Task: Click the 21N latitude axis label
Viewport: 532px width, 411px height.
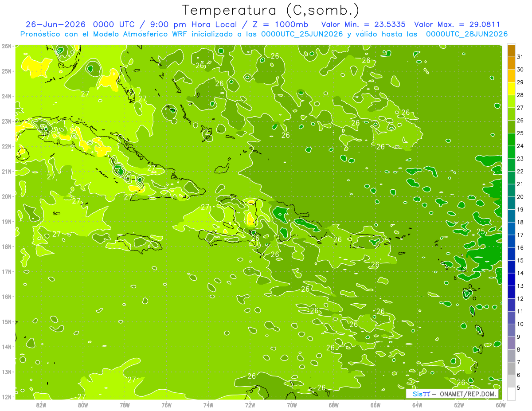Action: [x=7, y=171]
